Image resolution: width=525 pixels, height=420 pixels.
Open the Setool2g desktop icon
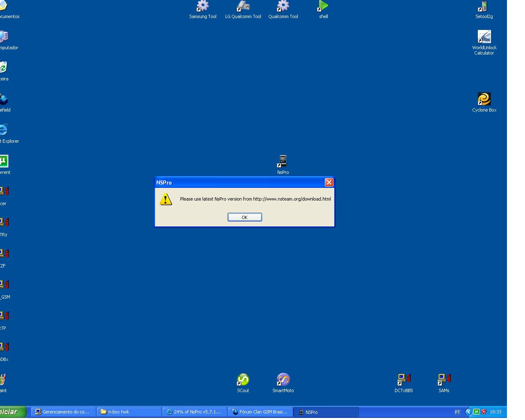click(484, 10)
